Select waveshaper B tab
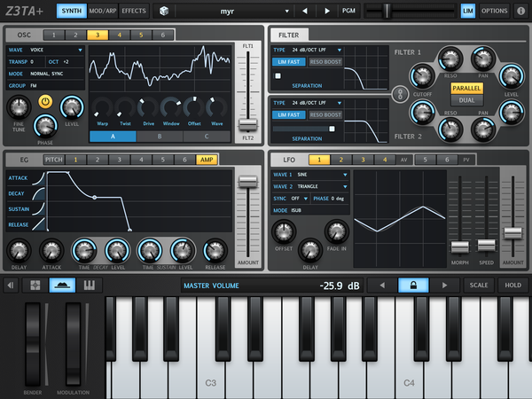 coord(160,137)
